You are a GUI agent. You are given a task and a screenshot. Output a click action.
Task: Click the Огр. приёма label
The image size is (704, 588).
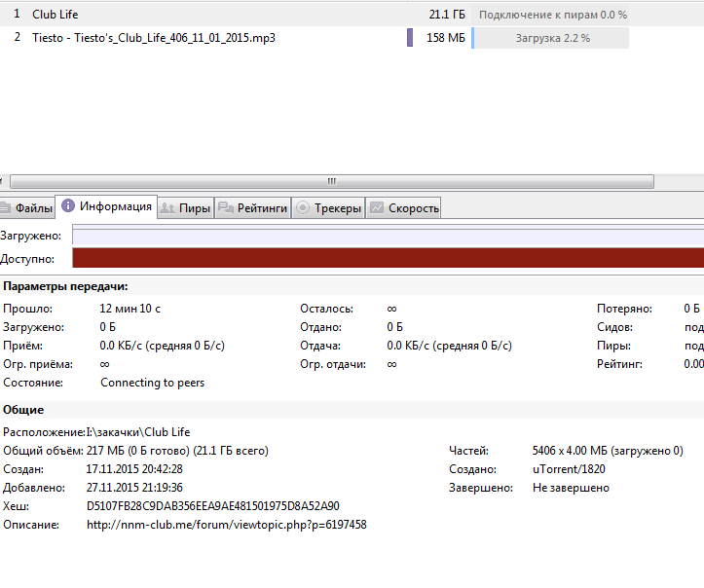pos(38,364)
